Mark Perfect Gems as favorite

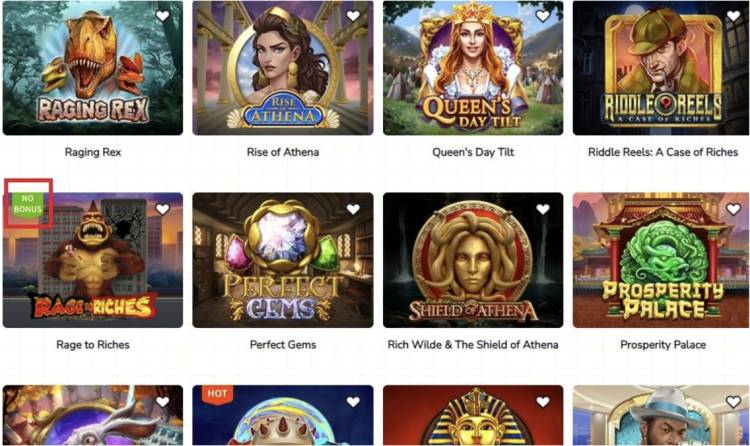[353, 209]
